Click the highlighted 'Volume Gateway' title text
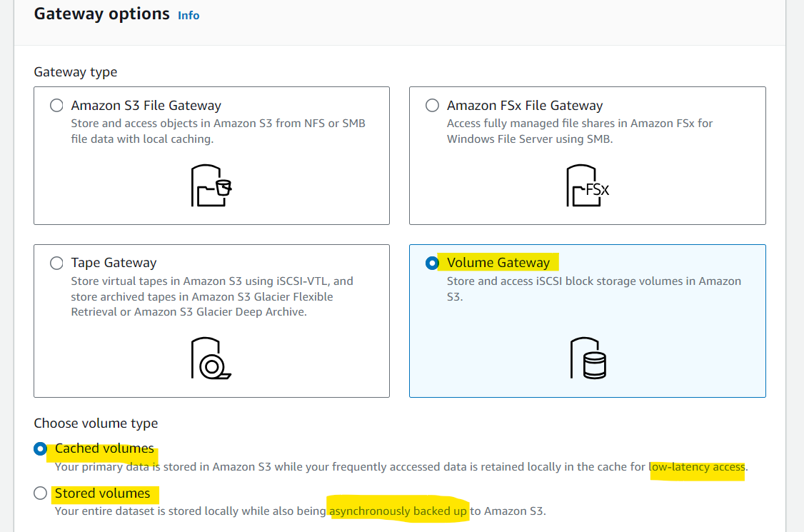 pos(498,263)
